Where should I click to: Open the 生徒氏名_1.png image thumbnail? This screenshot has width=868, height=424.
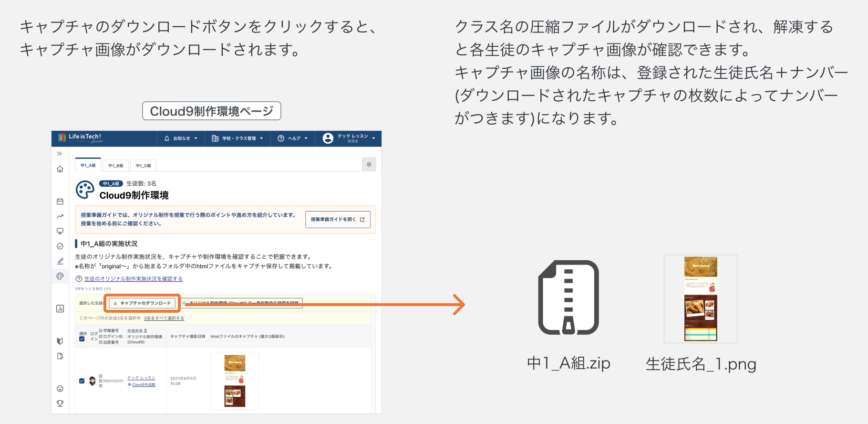pyautogui.click(x=701, y=299)
